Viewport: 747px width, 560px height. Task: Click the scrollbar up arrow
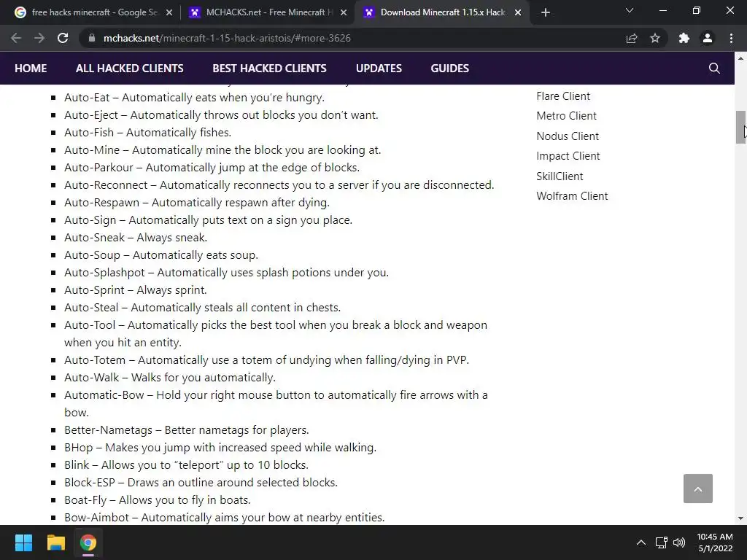click(x=740, y=58)
